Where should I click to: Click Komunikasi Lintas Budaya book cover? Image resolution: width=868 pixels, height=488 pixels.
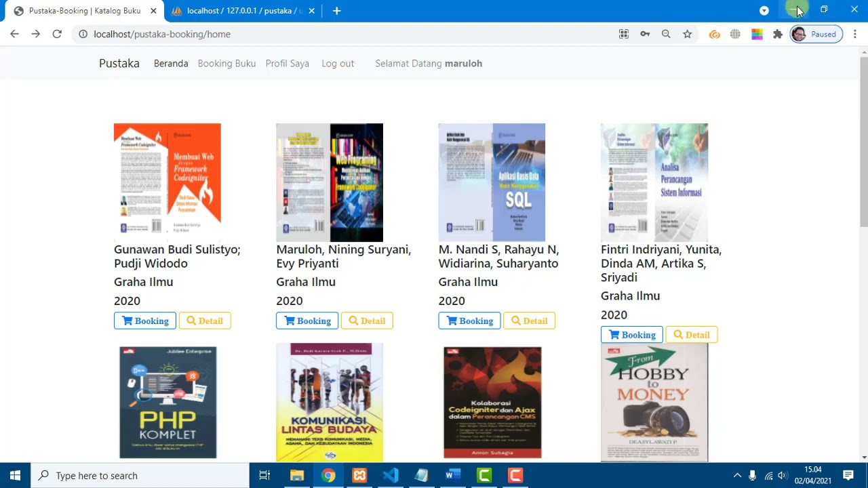point(330,403)
